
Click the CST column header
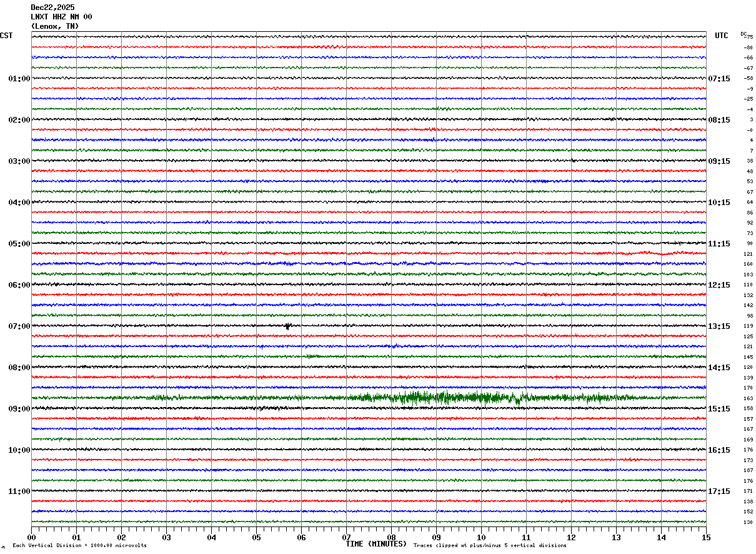click(x=6, y=36)
